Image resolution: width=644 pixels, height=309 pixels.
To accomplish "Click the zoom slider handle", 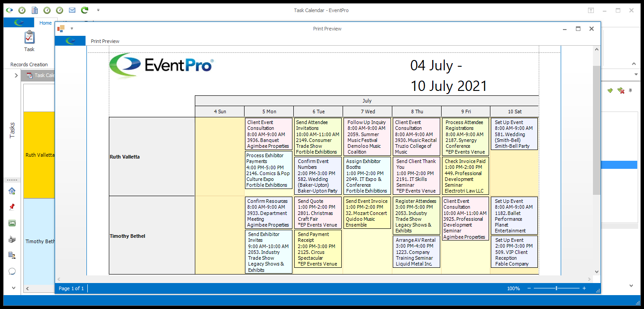I will coord(556,288).
